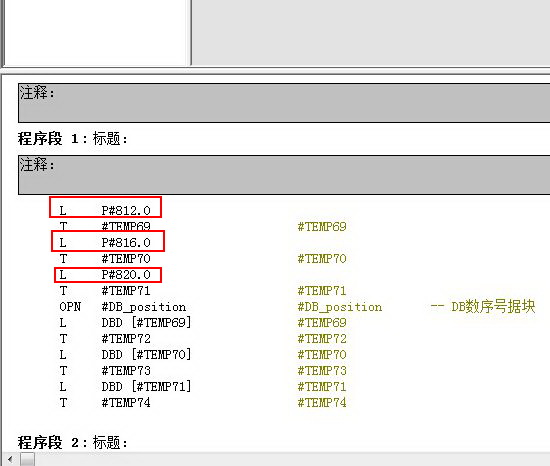Click the line L DBD [#TEMP69]

click(x=125, y=323)
